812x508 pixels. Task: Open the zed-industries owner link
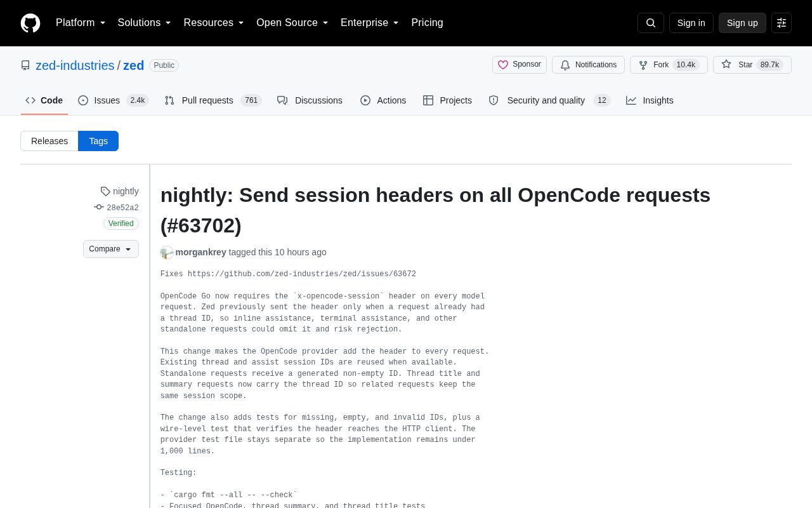75,65
